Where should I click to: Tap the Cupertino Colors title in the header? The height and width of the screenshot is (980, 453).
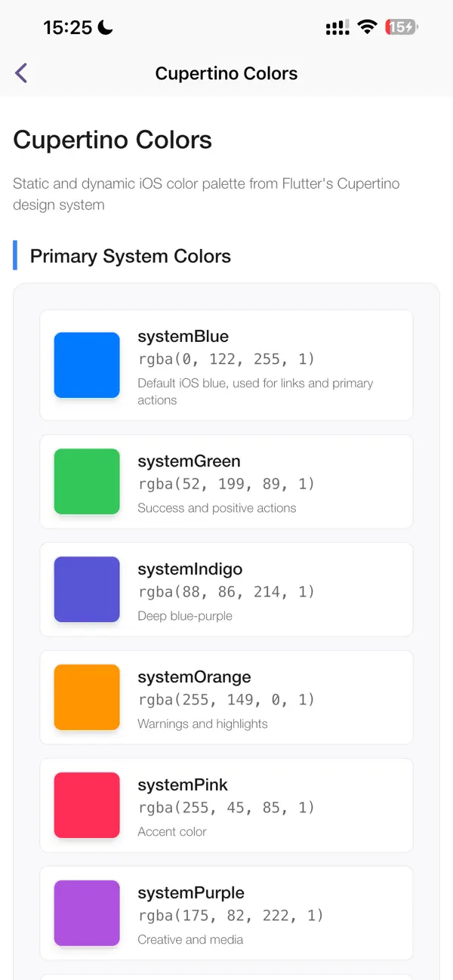[226, 73]
